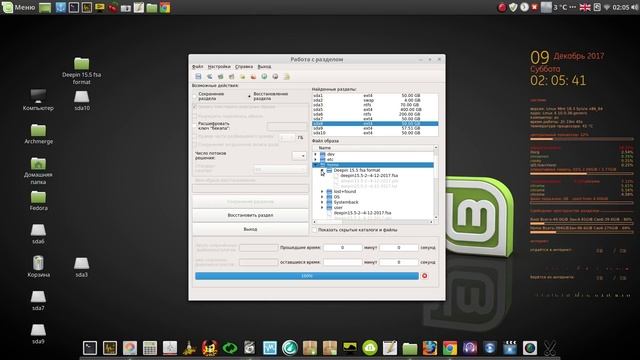Viewport: 640px width, 360px height.
Task: Click the fourth toolbar icon
Action: tap(231, 76)
